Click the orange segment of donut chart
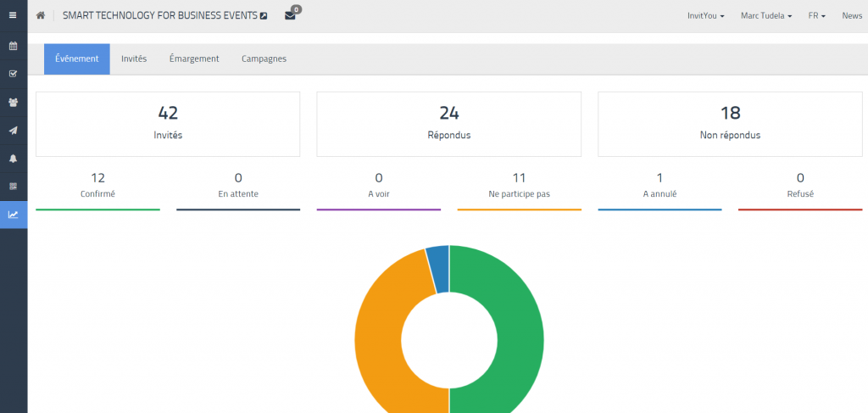 (377, 338)
